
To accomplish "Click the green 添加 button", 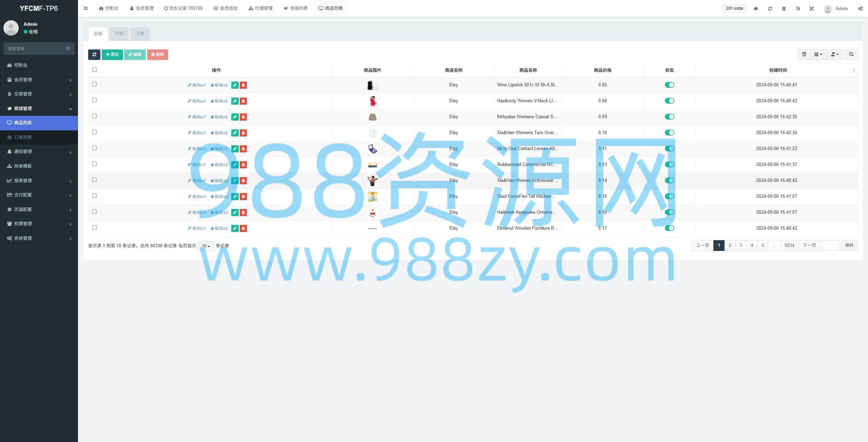I will click(112, 55).
